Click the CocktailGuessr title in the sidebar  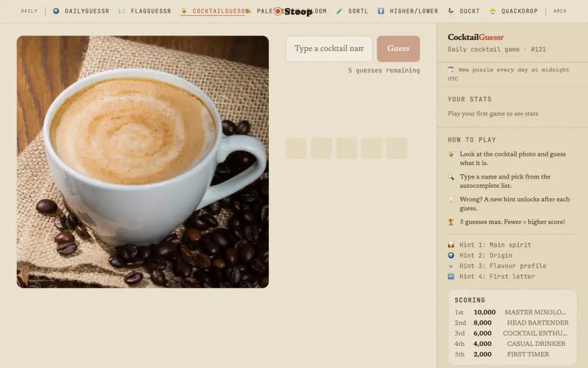(x=475, y=37)
